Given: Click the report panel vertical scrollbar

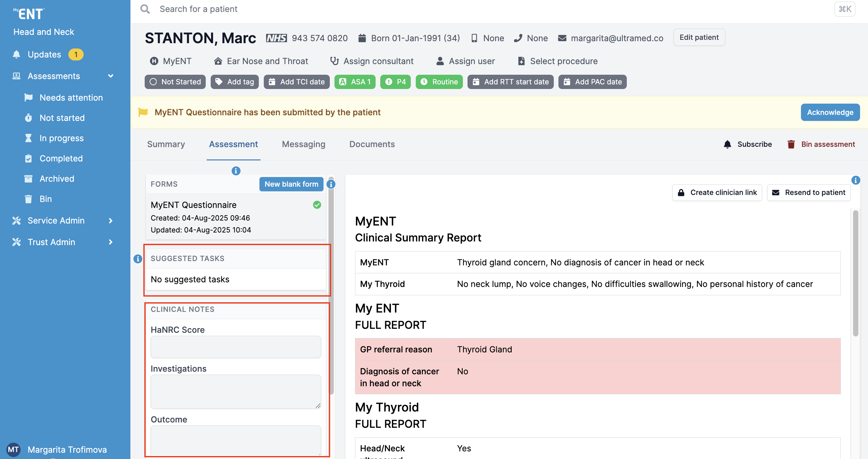Looking at the screenshot, I should [x=855, y=273].
